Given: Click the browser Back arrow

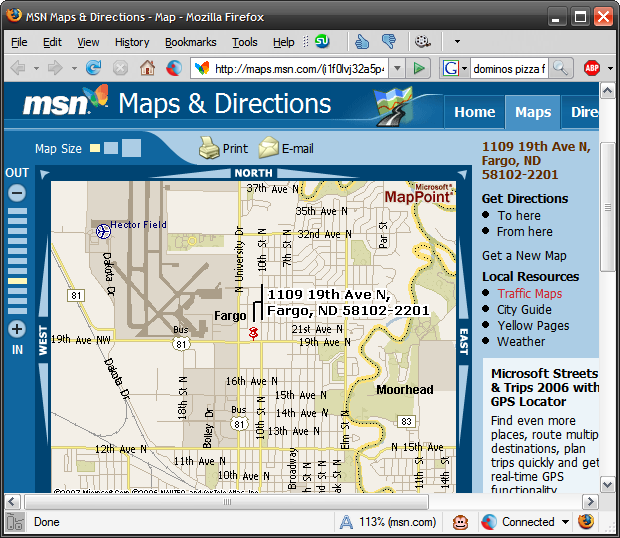Looking at the screenshot, I should pos(18,68).
